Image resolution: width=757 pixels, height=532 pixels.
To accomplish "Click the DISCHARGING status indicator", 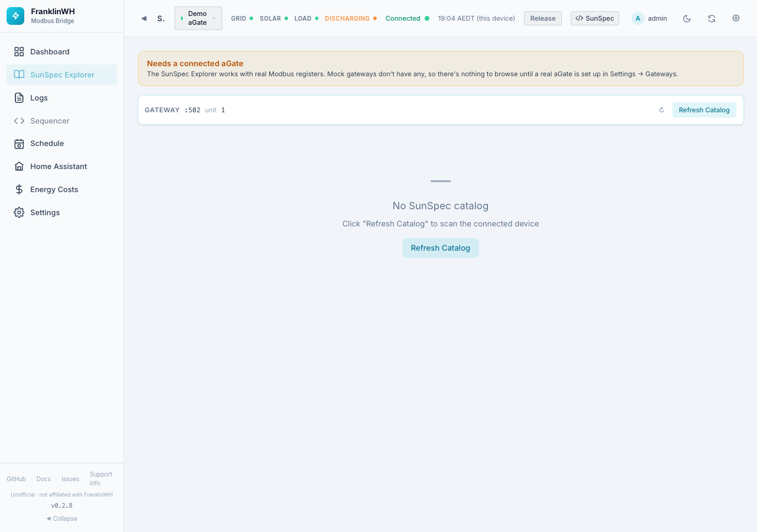I will click(351, 18).
